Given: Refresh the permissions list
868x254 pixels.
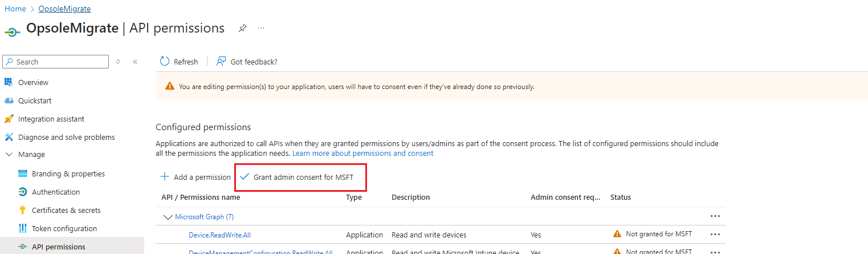Looking at the screenshot, I should 179,62.
